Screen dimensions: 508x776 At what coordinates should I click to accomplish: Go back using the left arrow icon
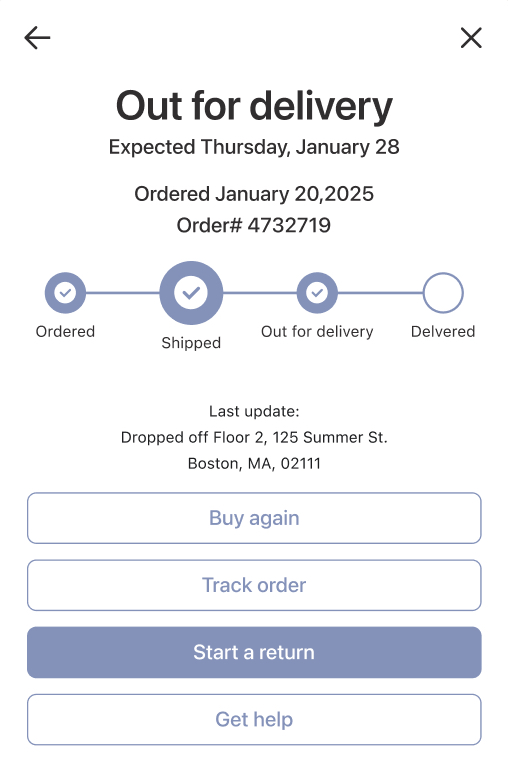pyautogui.click(x=37, y=38)
